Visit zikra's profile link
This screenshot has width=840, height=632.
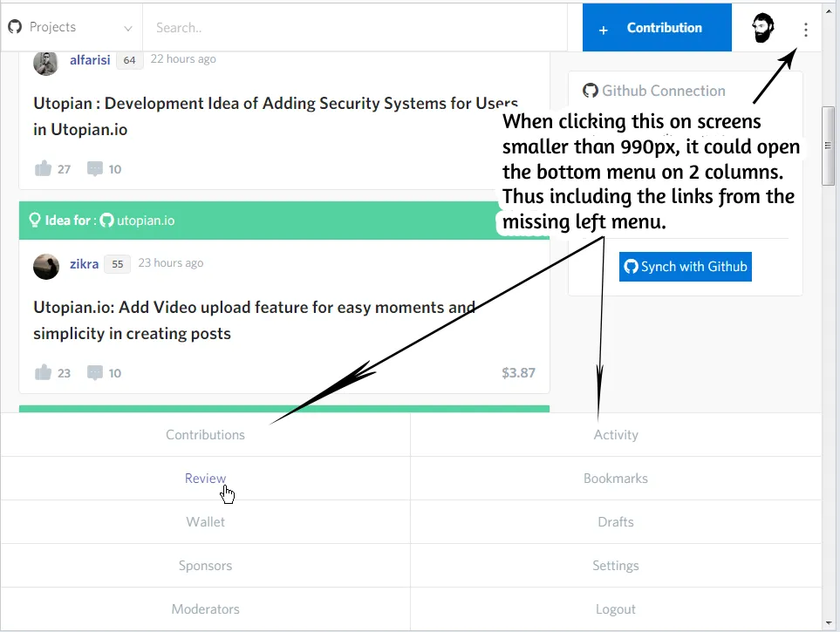[x=84, y=264]
